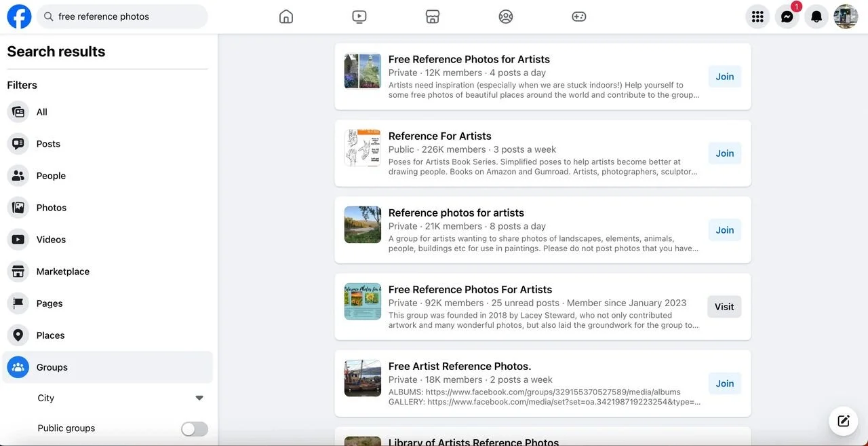
Task: Click the search field with 'free reference photos'
Action: coord(122,16)
